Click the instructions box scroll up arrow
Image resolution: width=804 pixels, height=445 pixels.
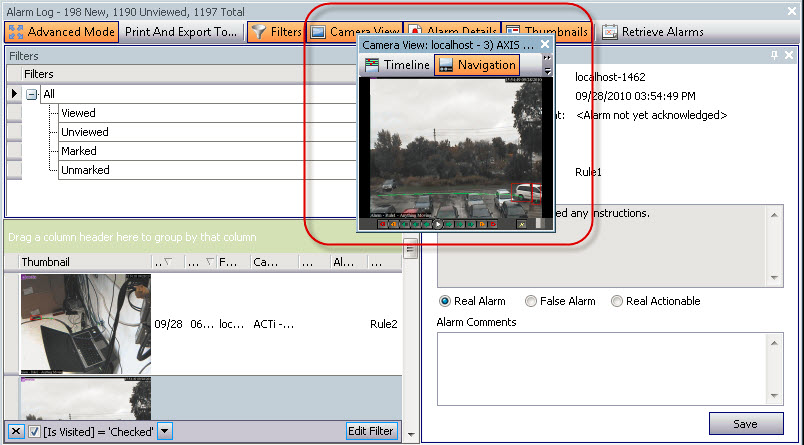[774, 215]
